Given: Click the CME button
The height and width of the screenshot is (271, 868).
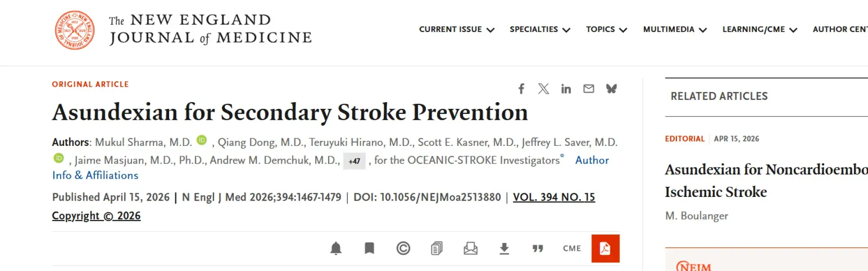Looking at the screenshot, I should pos(572,248).
